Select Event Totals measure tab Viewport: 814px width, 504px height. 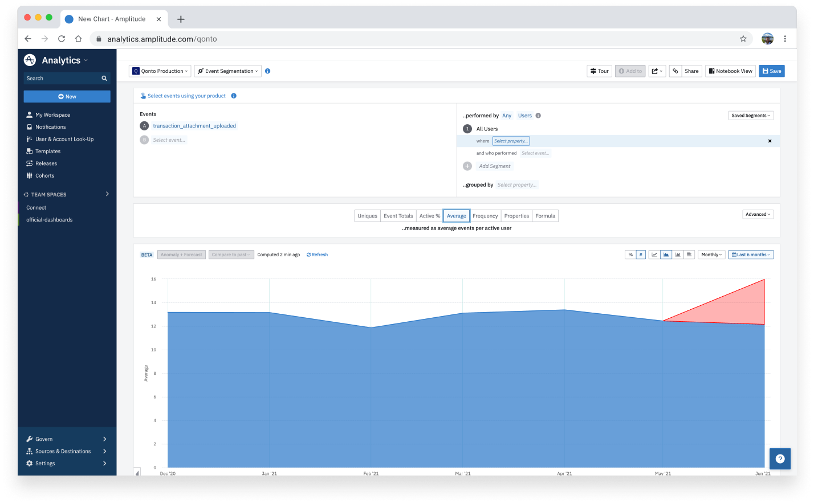click(398, 216)
